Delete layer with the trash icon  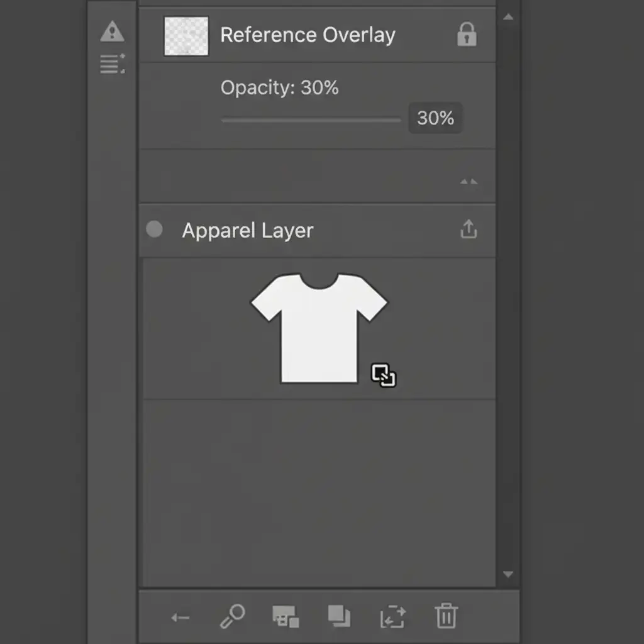(x=446, y=616)
